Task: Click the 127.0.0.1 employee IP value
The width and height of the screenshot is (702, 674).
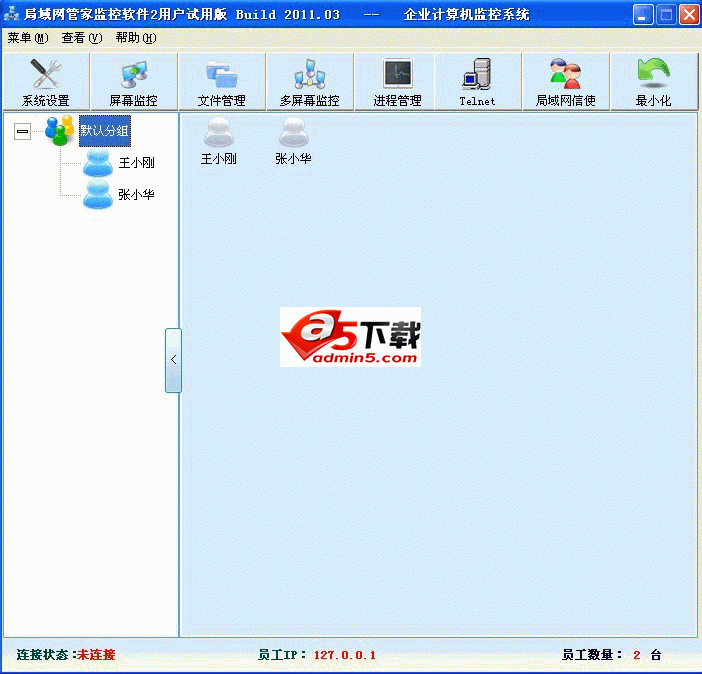Action: pos(345,655)
